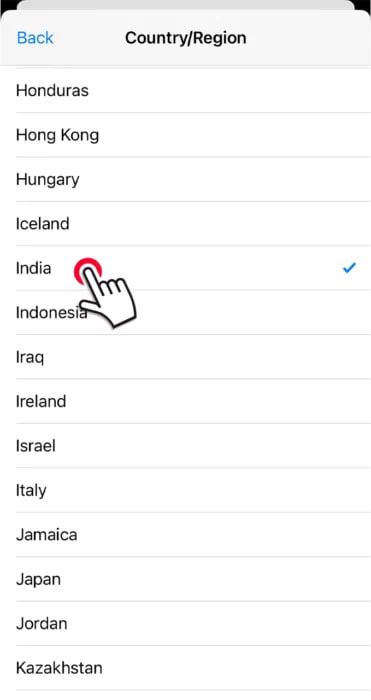Choose Iraq as country

click(x=185, y=357)
